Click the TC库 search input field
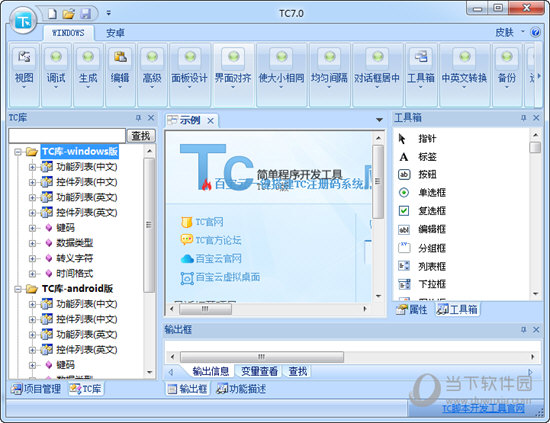 [x=67, y=136]
